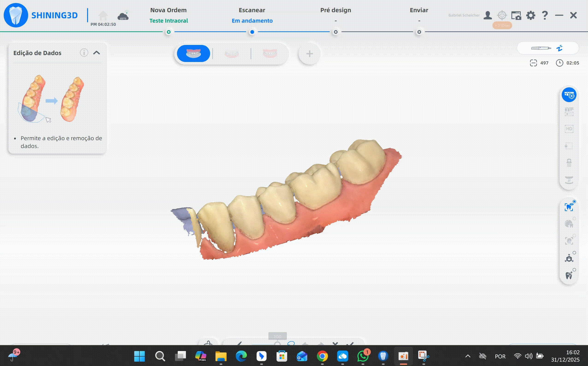
Task: Click the info icon in data panel
Action: [84, 53]
